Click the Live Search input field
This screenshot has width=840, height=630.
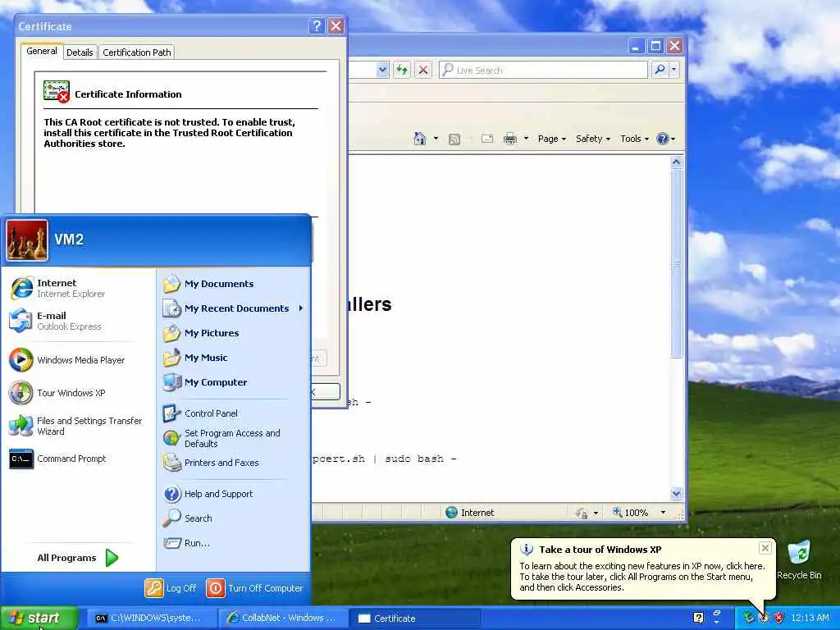click(543, 71)
